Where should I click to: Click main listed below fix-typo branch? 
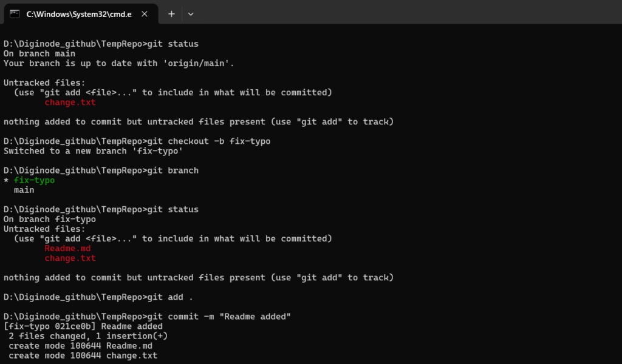pos(24,190)
